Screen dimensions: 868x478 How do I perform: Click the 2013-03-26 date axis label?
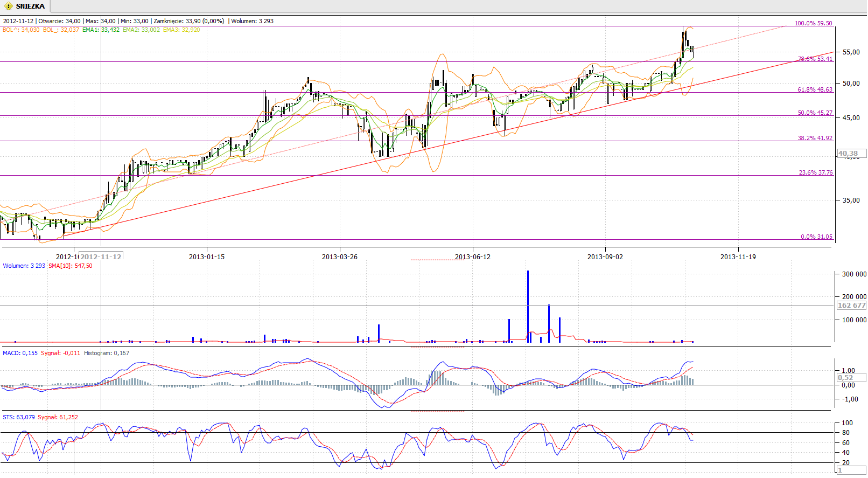click(x=340, y=257)
